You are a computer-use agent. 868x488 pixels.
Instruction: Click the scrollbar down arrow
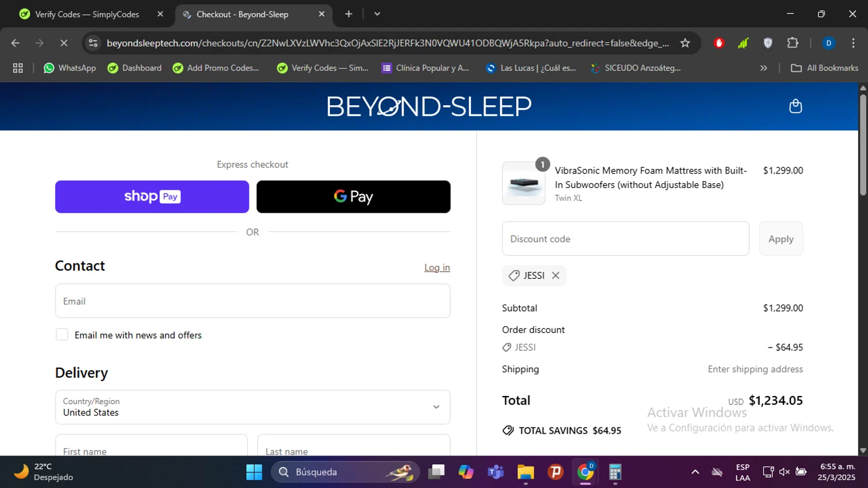click(x=863, y=450)
